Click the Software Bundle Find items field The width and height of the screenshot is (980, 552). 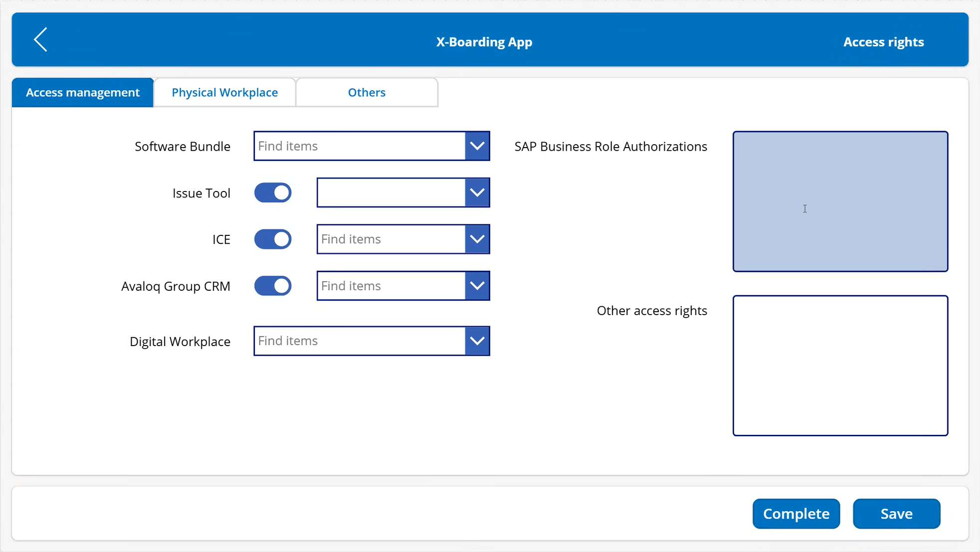[357, 146]
